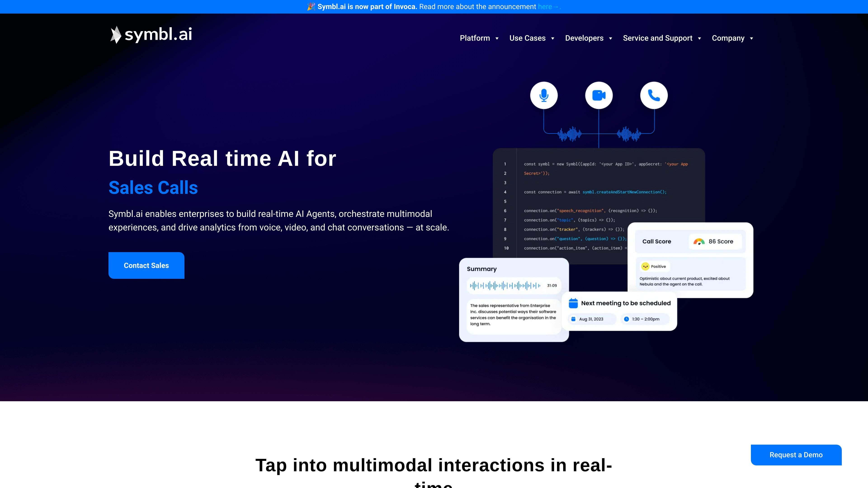Click the yellow Positive sentiment emoji
Screen dimensions: 868x488
(645, 266)
